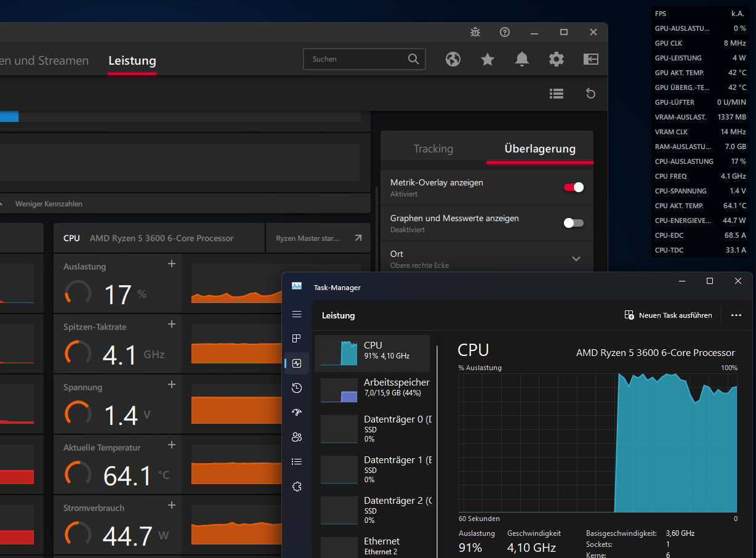
Task: Click the Spitzen-Taktrate 4.1 GHz gauge
Action: (x=78, y=354)
